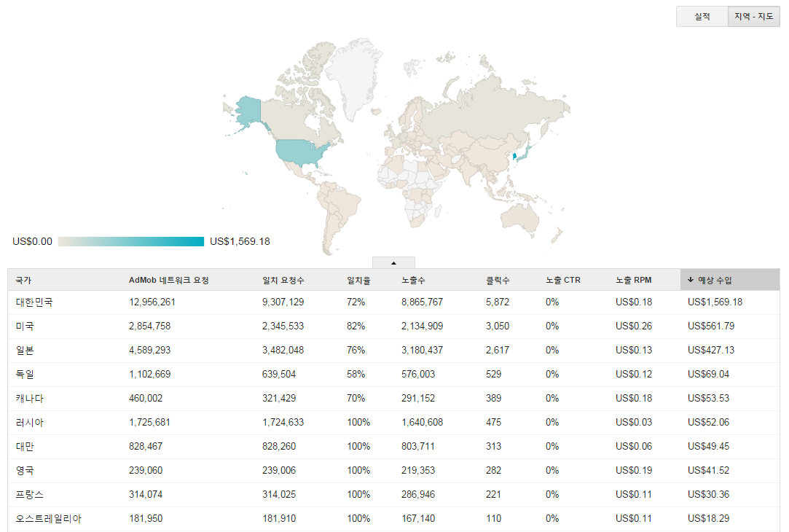Sort by 일치 요청수 column header
The width and height of the screenshot is (789, 532).
283,281
